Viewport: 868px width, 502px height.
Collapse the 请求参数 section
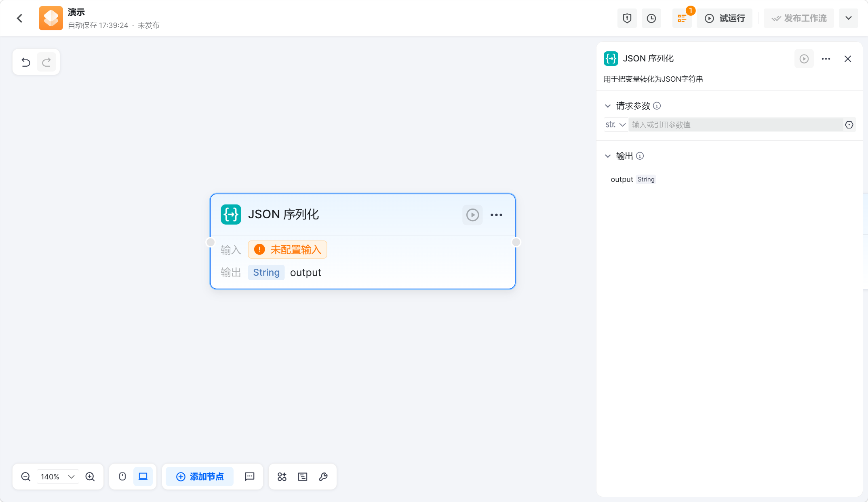[608, 106]
